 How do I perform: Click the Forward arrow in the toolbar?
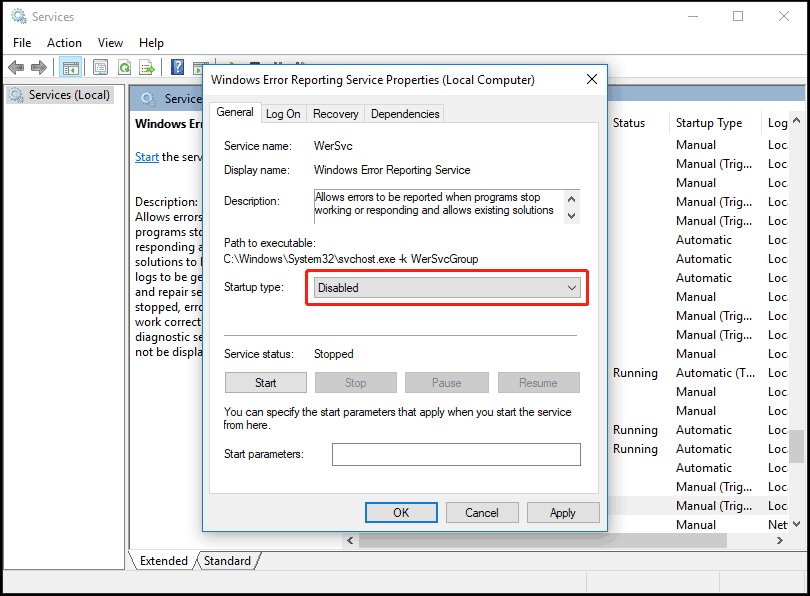coord(39,67)
